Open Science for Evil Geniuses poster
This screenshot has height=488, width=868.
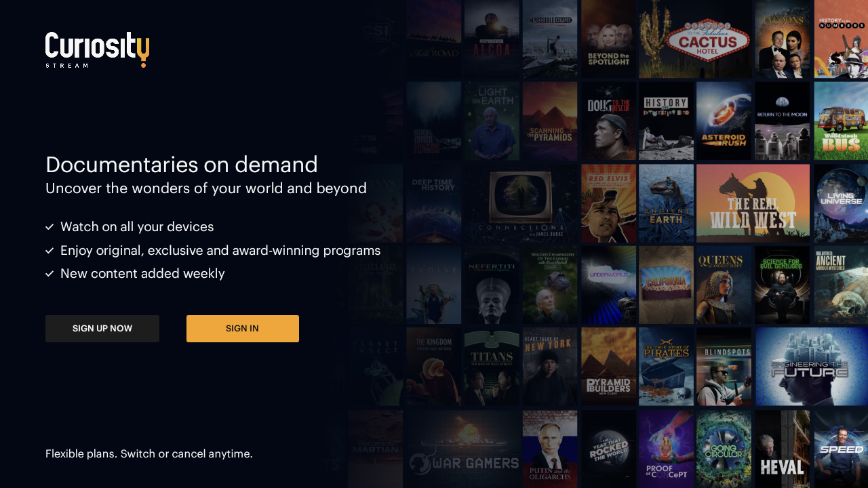783,285
